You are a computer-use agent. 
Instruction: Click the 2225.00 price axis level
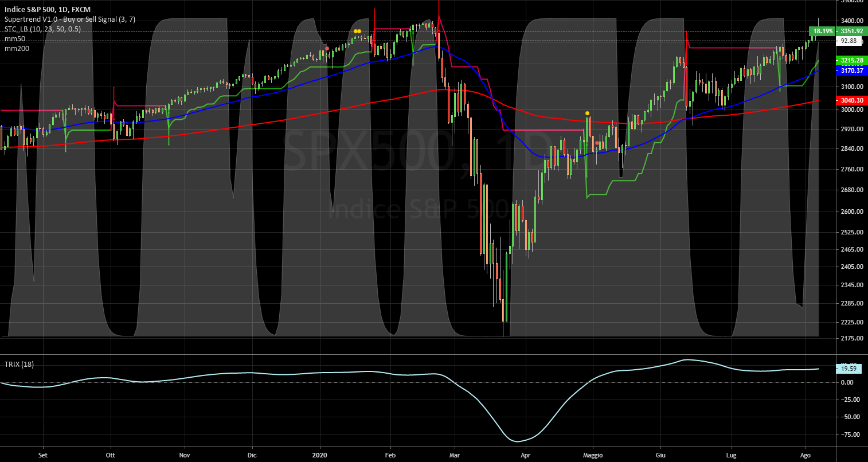pos(852,322)
